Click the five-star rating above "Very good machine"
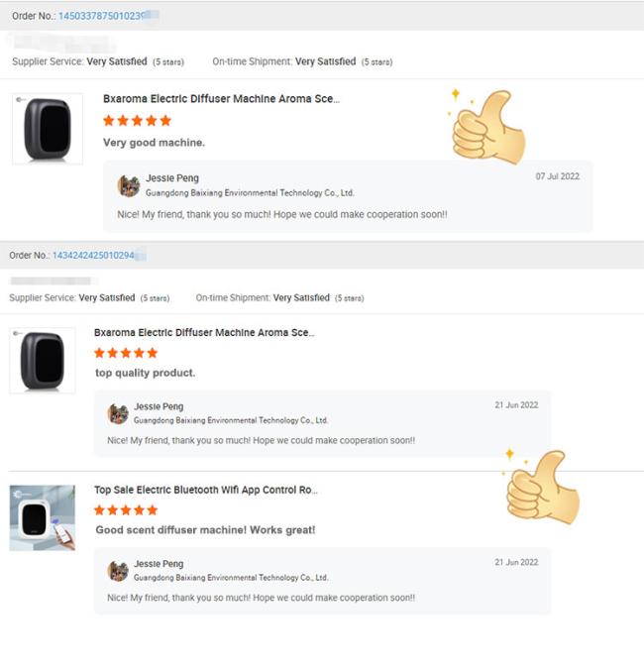This screenshot has height=671, width=644. click(137, 121)
